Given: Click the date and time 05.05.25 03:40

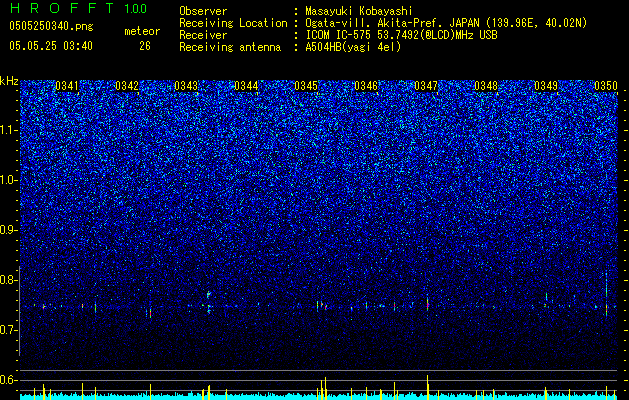Looking at the screenshot, I should 51,46.
